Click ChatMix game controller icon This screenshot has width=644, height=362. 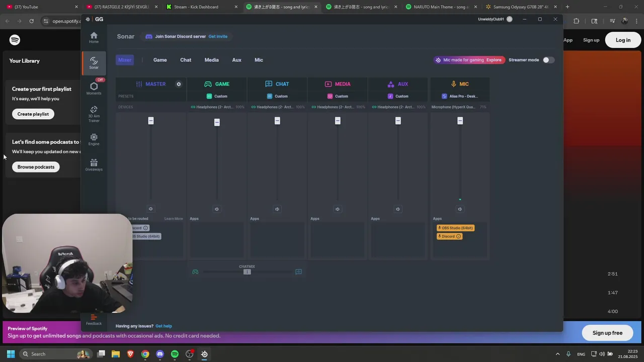pyautogui.click(x=195, y=272)
